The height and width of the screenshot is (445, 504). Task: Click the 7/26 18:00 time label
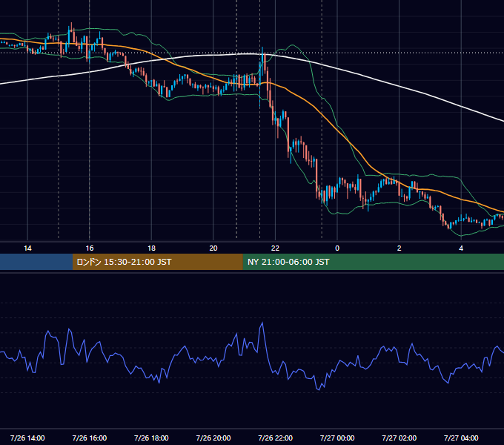[x=151, y=438]
